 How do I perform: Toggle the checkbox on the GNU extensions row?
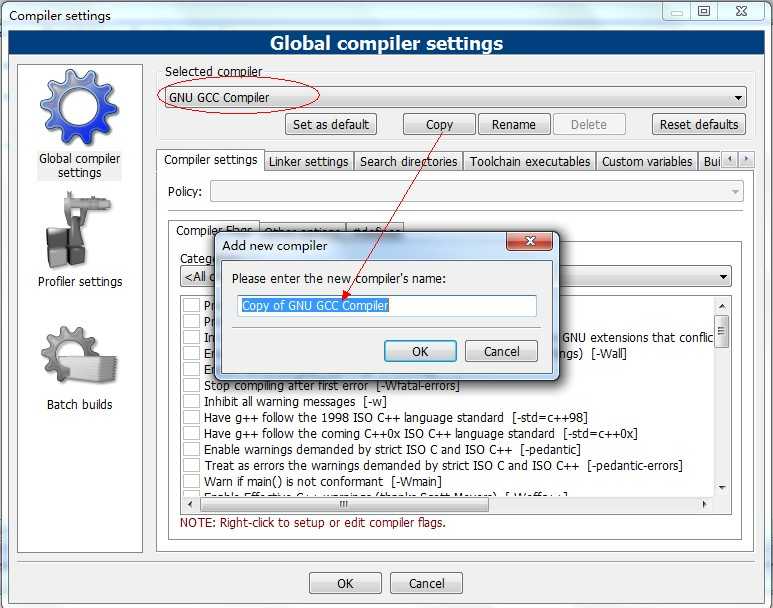[191, 337]
